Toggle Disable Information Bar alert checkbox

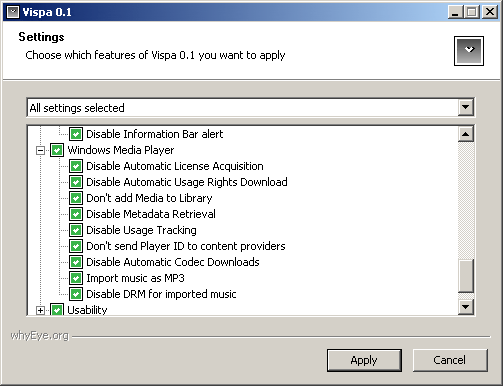(76, 134)
